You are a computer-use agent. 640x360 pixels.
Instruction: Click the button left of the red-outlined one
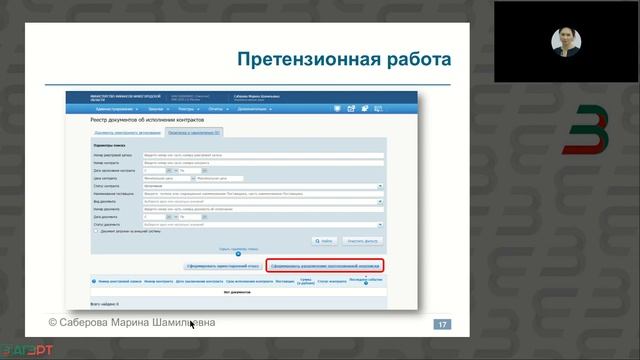(x=222, y=266)
